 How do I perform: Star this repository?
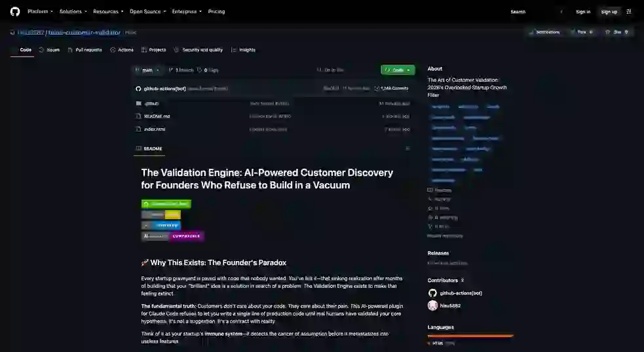pyautogui.click(x=617, y=32)
